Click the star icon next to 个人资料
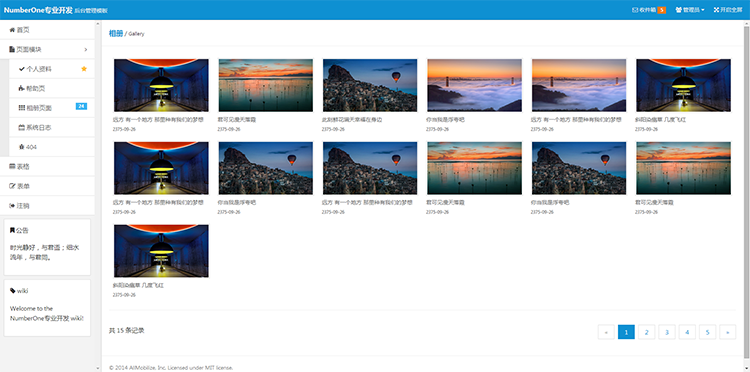 [x=84, y=69]
